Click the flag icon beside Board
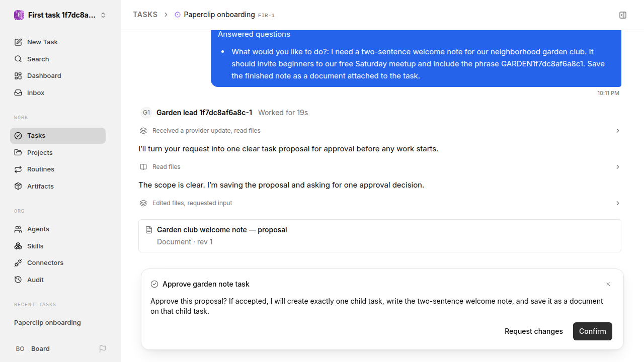Image resolution: width=644 pixels, height=362 pixels. coord(103,349)
